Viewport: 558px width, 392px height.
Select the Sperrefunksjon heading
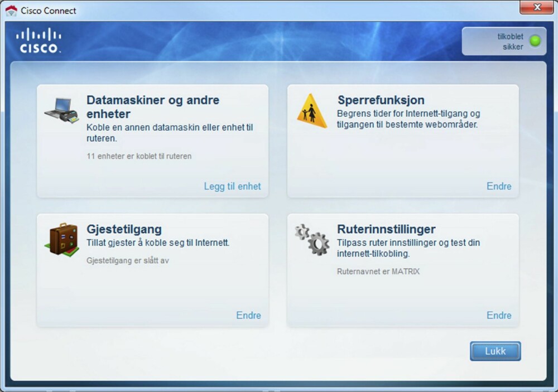pyautogui.click(x=381, y=100)
